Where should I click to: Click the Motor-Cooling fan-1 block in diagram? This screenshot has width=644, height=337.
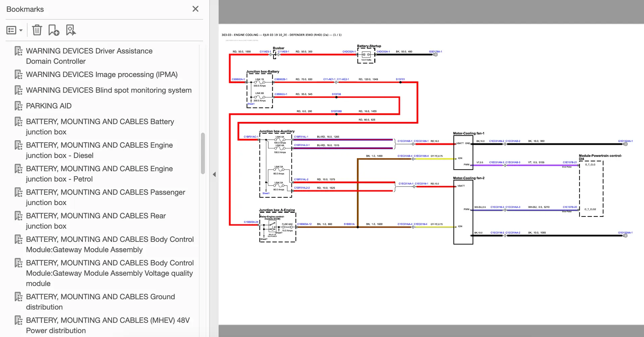pyautogui.click(x=463, y=153)
